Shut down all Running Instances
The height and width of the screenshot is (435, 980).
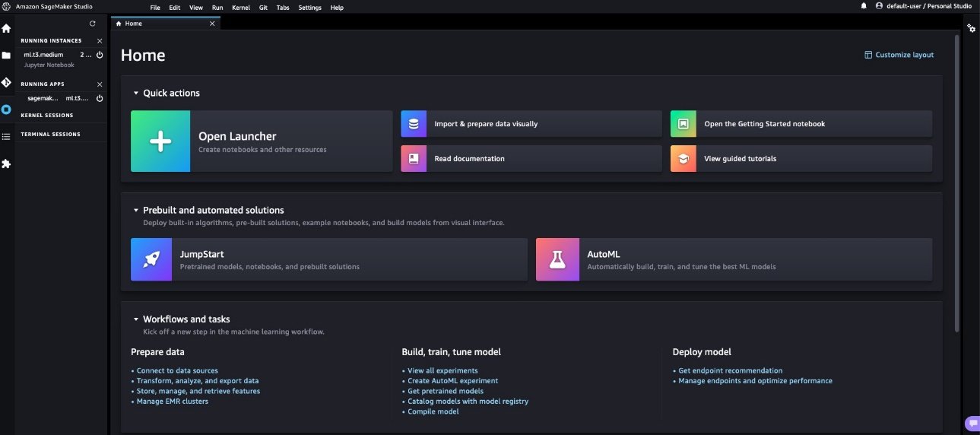(100, 40)
